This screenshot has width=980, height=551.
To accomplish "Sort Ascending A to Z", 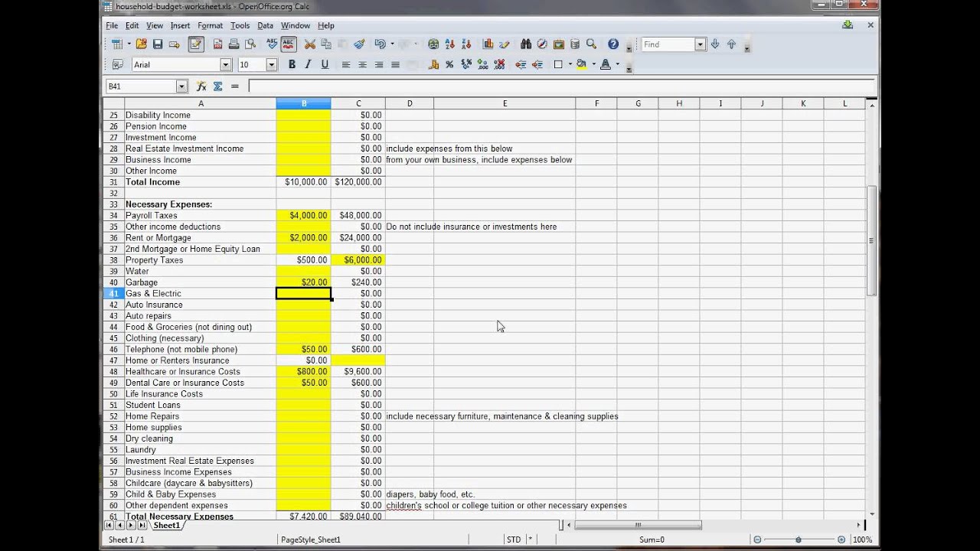I will (450, 44).
